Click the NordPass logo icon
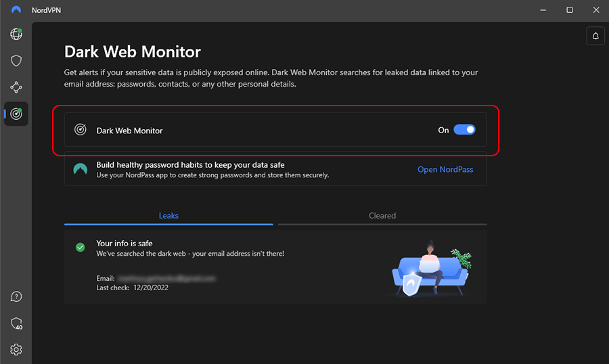609x364 pixels. tap(81, 169)
